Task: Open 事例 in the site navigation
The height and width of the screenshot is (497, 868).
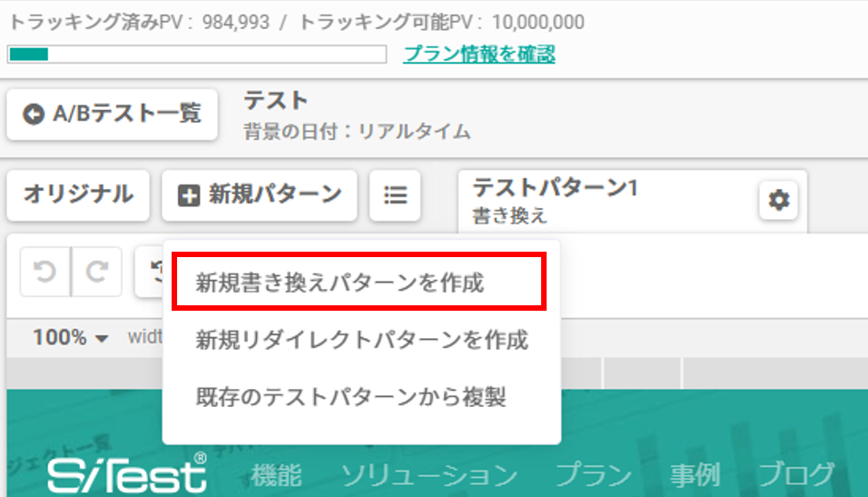Action: (695, 475)
